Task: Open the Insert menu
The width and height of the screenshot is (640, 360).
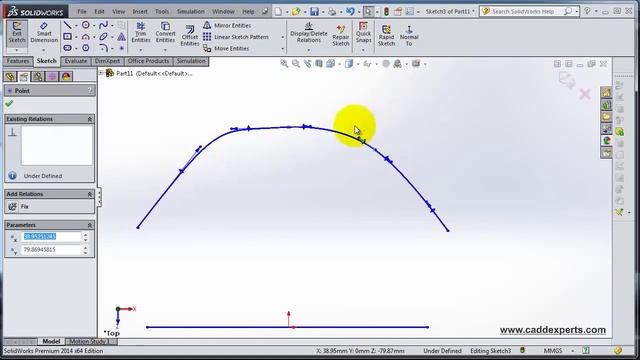Action: [140, 11]
